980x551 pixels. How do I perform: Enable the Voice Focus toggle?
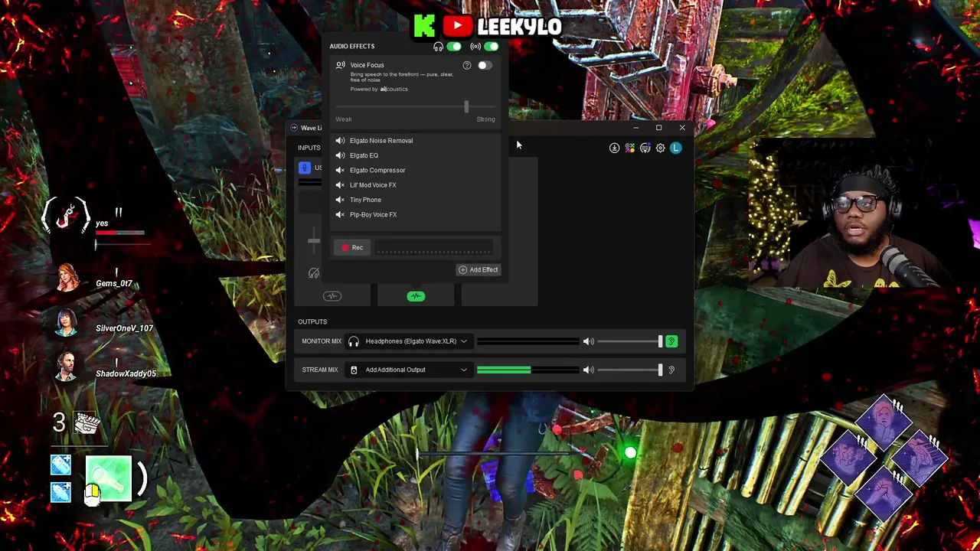[485, 65]
